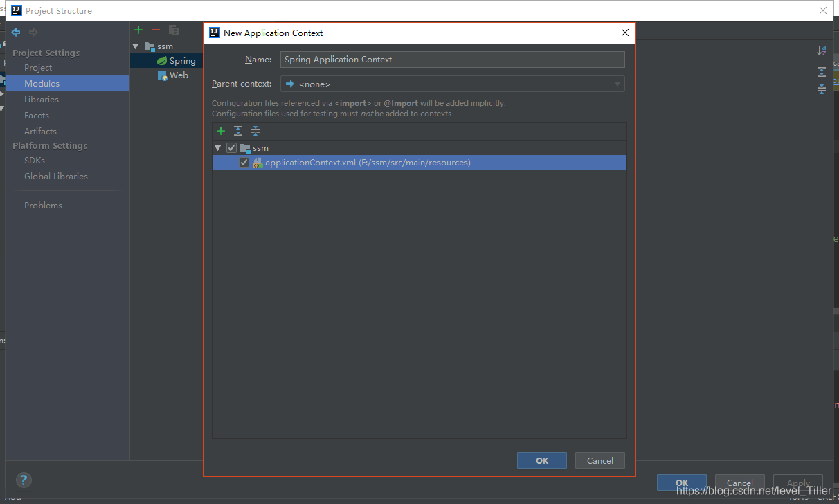Toggle the ssm module checkbox
This screenshot has width=839, height=504.
point(232,148)
